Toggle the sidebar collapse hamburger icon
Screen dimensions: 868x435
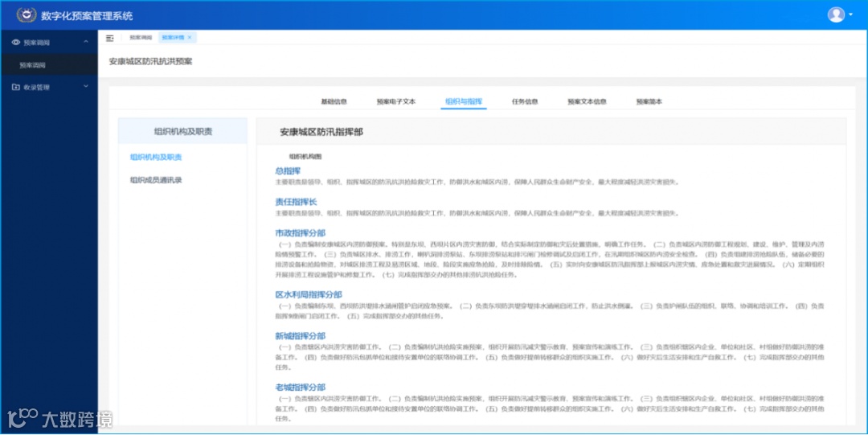click(109, 38)
